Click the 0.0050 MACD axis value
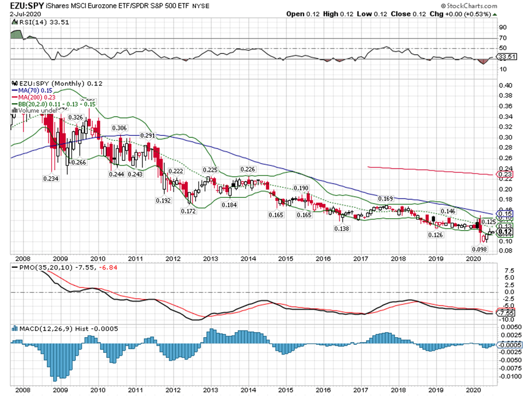This screenshot has height=396, width=532. point(511,327)
